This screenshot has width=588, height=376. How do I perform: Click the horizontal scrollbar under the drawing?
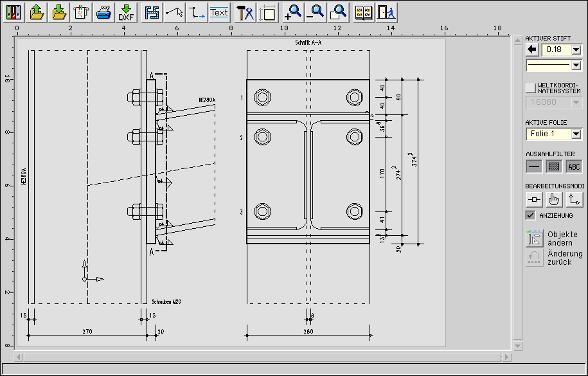tap(262, 356)
